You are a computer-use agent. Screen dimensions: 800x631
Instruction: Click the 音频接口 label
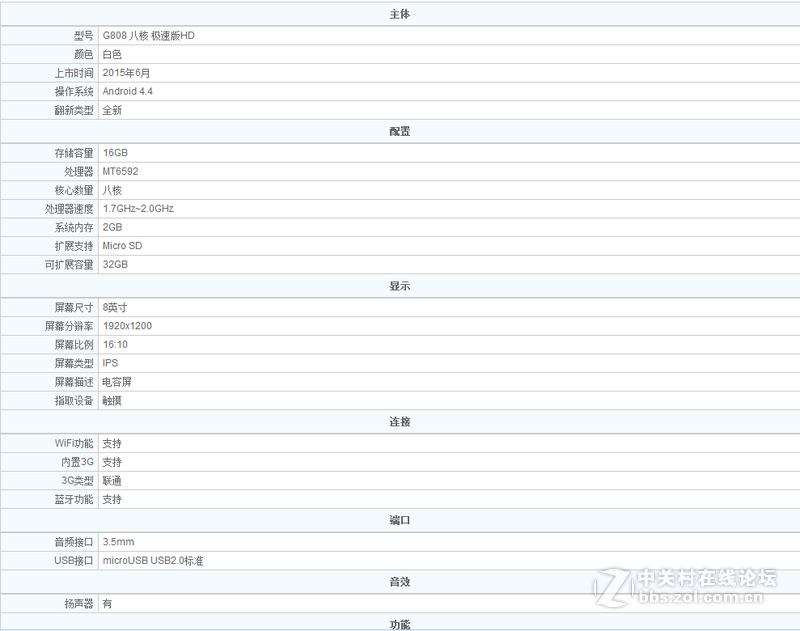pyautogui.click(x=74, y=542)
